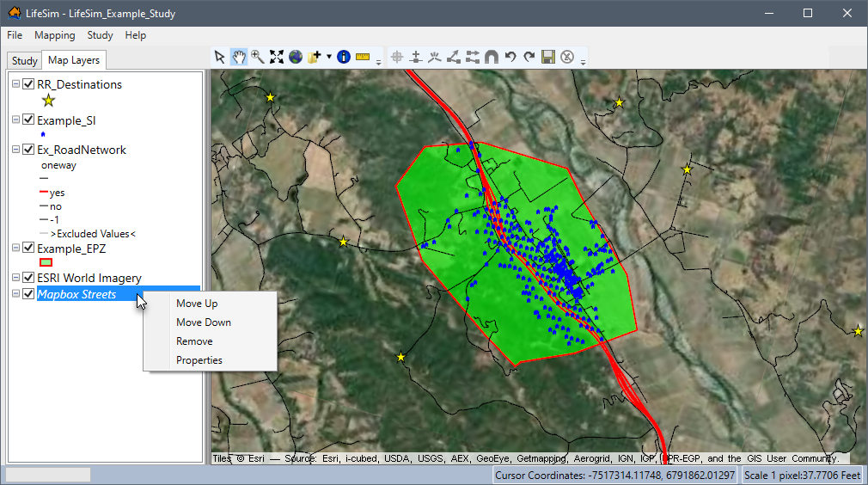The image size is (868, 485).
Task: Select the RR_Destinations layer name
Action: (79, 84)
